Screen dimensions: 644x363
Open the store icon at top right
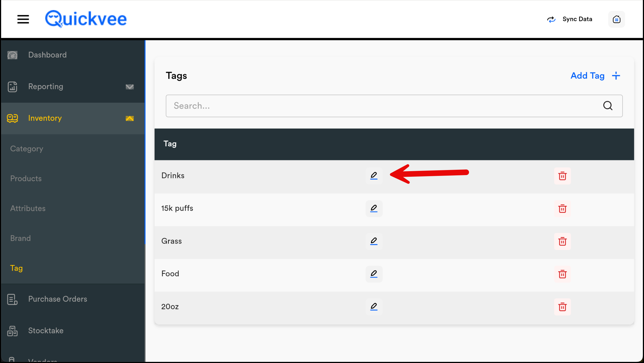pyautogui.click(x=616, y=19)
